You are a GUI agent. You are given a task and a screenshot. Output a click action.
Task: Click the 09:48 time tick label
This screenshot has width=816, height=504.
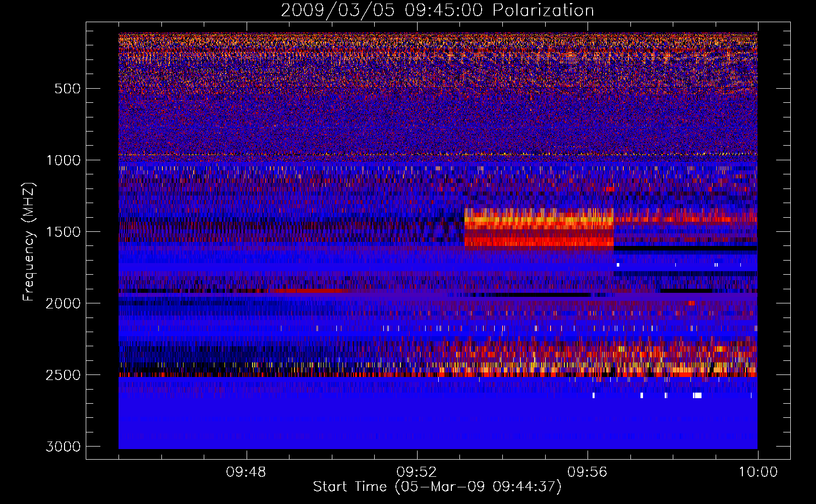[246, 472]
